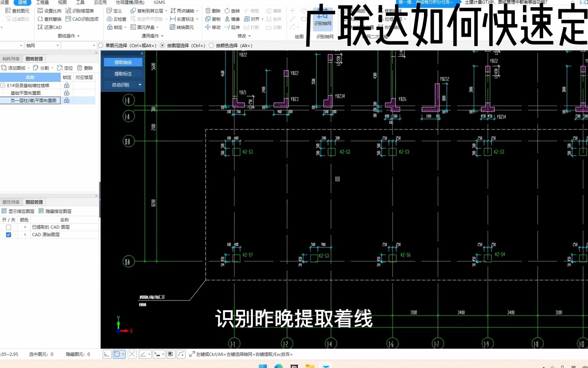Click the 识别轴网 recognize grid button
Viewport: 588px width, 368px height.
tap(323, 19)
